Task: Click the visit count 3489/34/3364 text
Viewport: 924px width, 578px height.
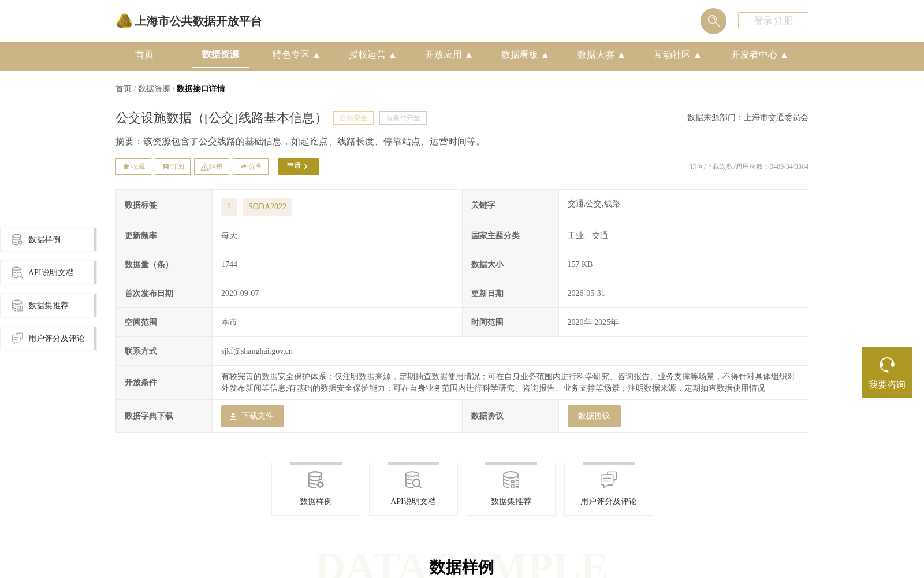Action: tap(749, 166)
